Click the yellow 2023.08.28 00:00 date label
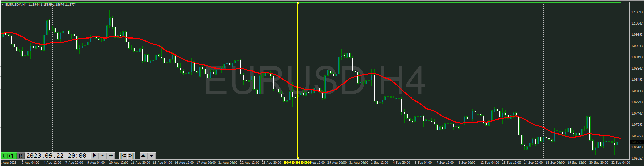644x166 pixels. tap(298, 163)
